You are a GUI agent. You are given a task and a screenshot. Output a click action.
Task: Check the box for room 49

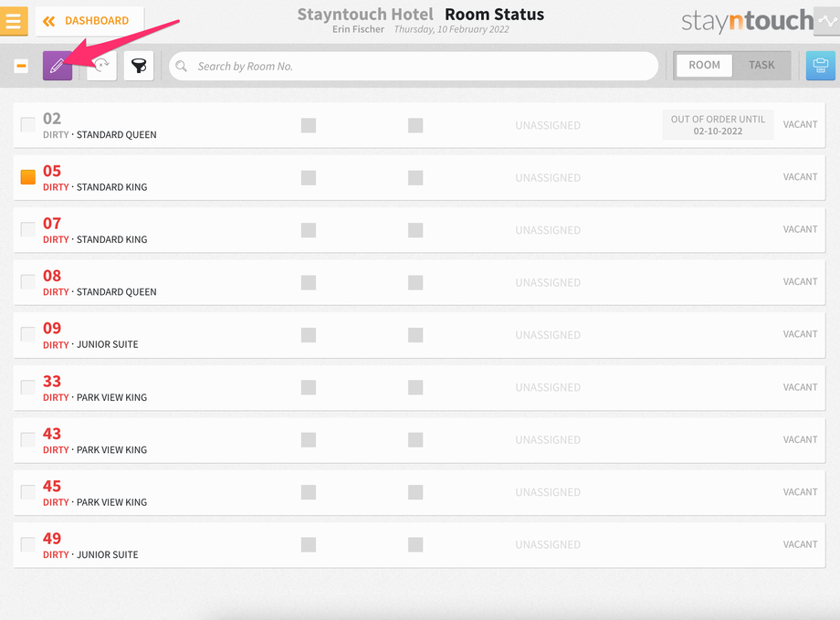pyautogui.click(x=28, y=544)
